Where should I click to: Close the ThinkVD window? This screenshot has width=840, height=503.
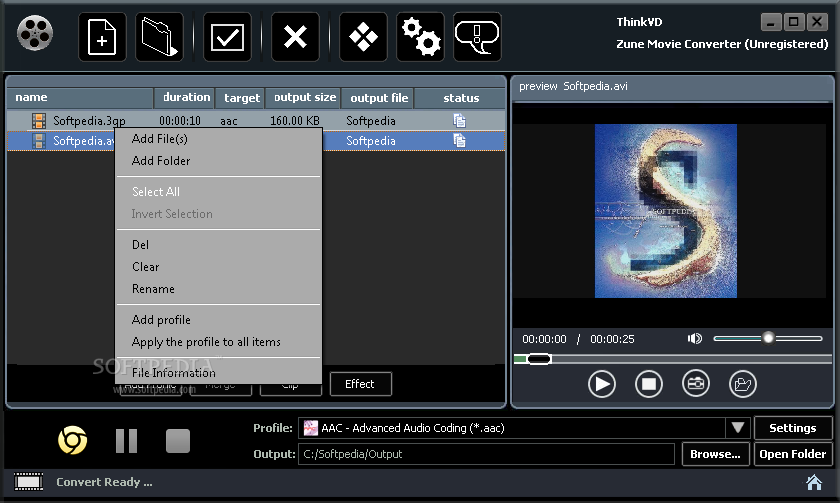(818, 22)
